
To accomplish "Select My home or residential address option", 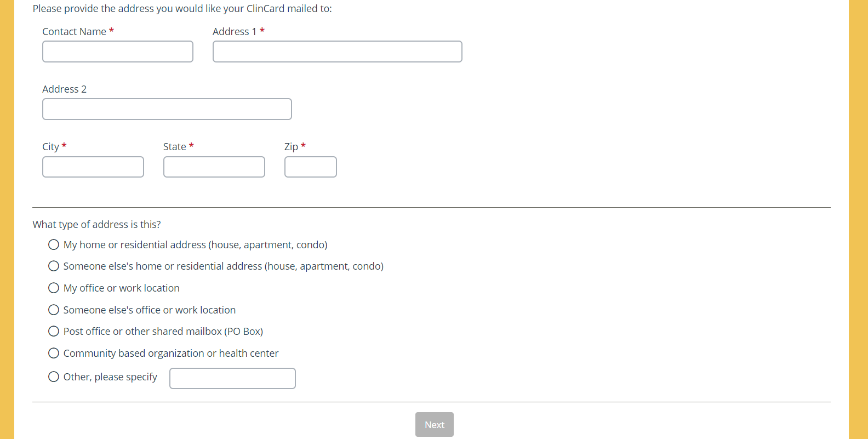I will pyautogui.click(x=54, y=244).
